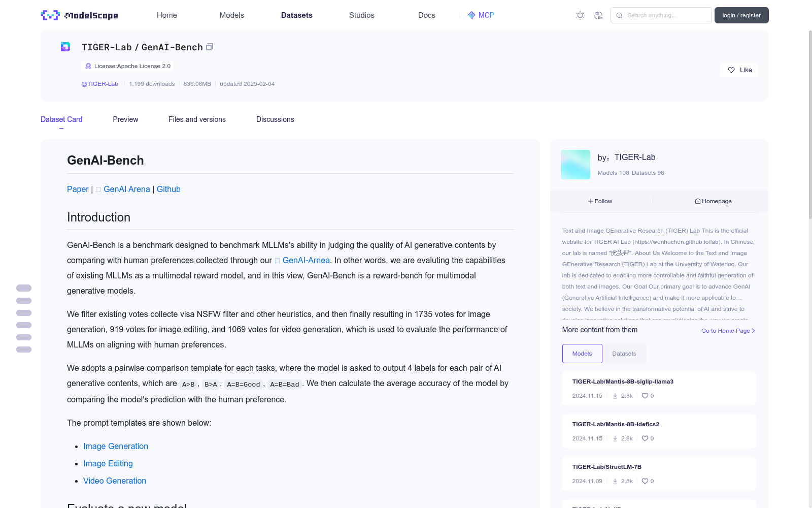This screenshot has height=508, width=812.
Task: Click the license badge icon
Action: coord(88,66)
